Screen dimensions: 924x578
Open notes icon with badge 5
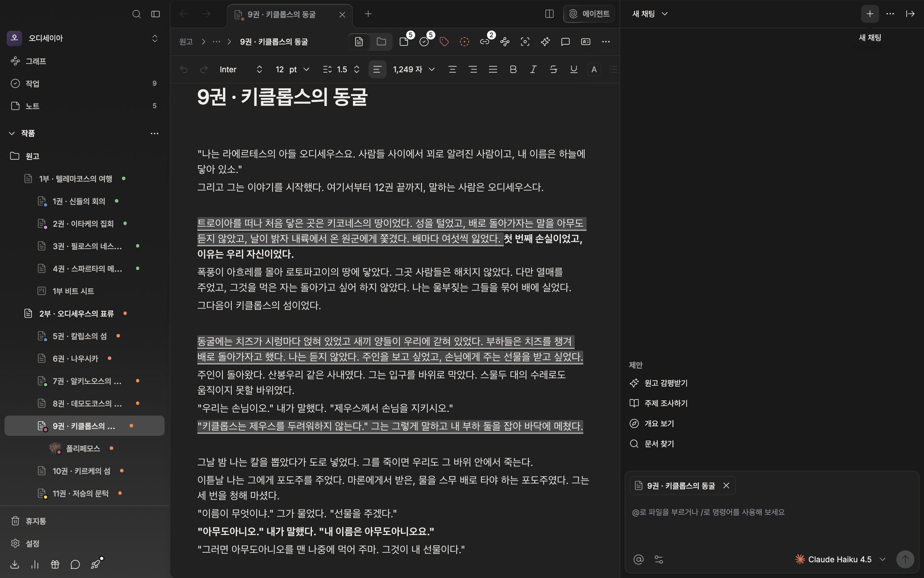pos(404,42)
